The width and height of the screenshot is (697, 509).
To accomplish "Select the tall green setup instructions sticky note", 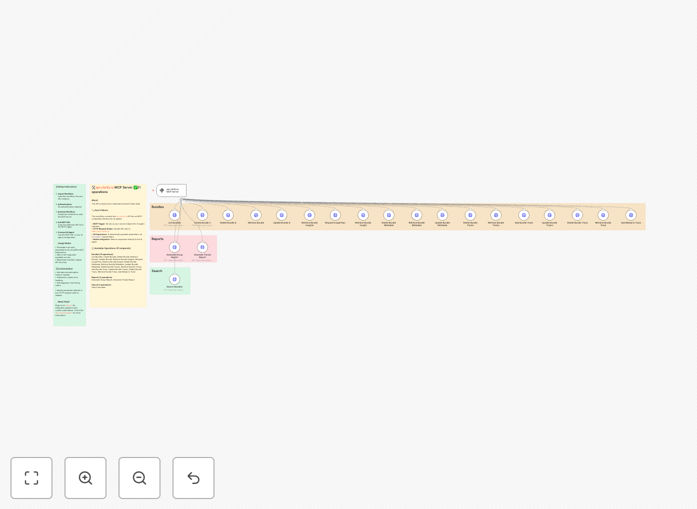I will coord(70,255).
